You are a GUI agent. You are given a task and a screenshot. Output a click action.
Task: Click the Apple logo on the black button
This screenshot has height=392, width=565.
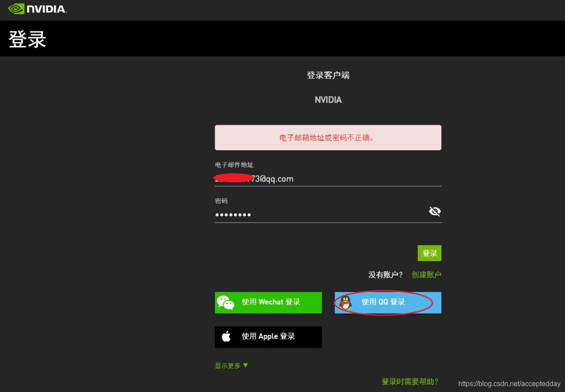pyautogui.click(x=225, y=337)
